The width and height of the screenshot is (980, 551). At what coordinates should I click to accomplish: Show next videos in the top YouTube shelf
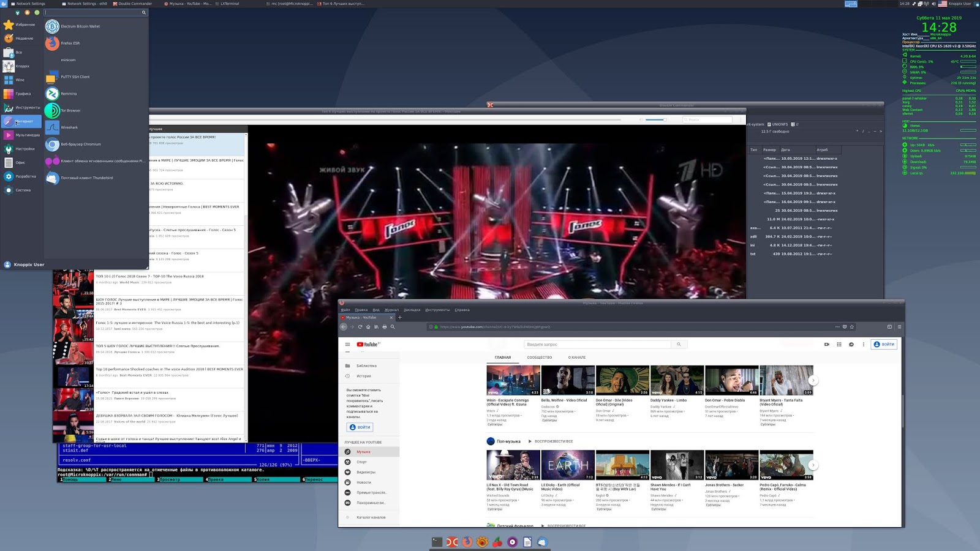(x=813, y=380)
